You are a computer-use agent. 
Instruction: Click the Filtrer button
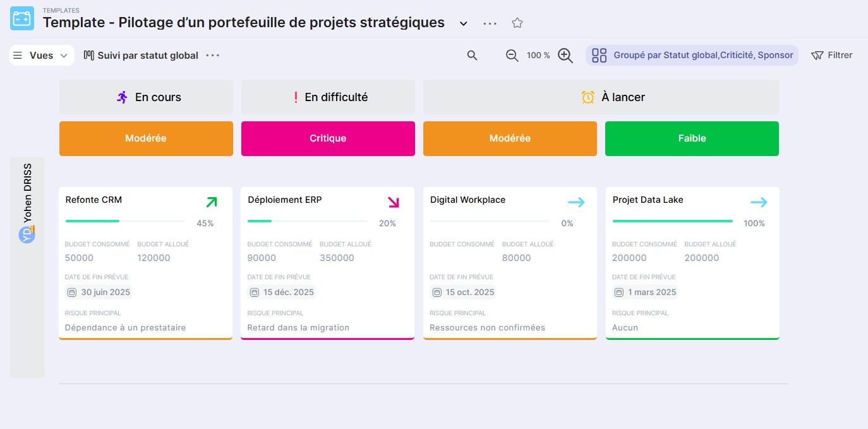pos(831,56)
